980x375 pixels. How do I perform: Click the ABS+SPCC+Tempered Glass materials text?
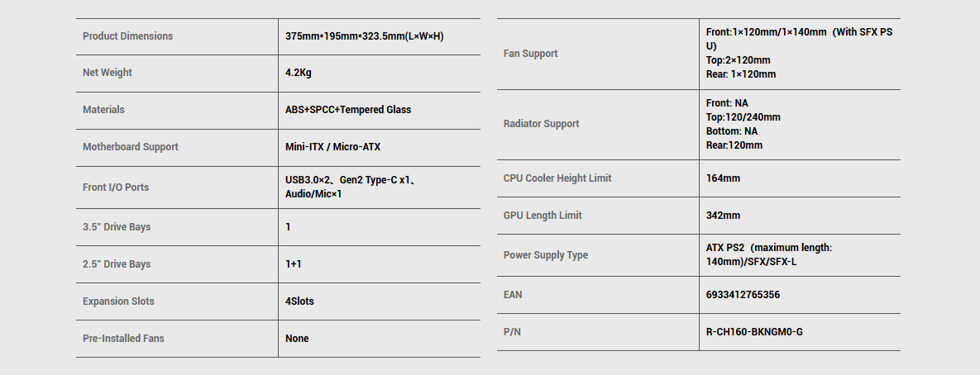coord(348,110)
